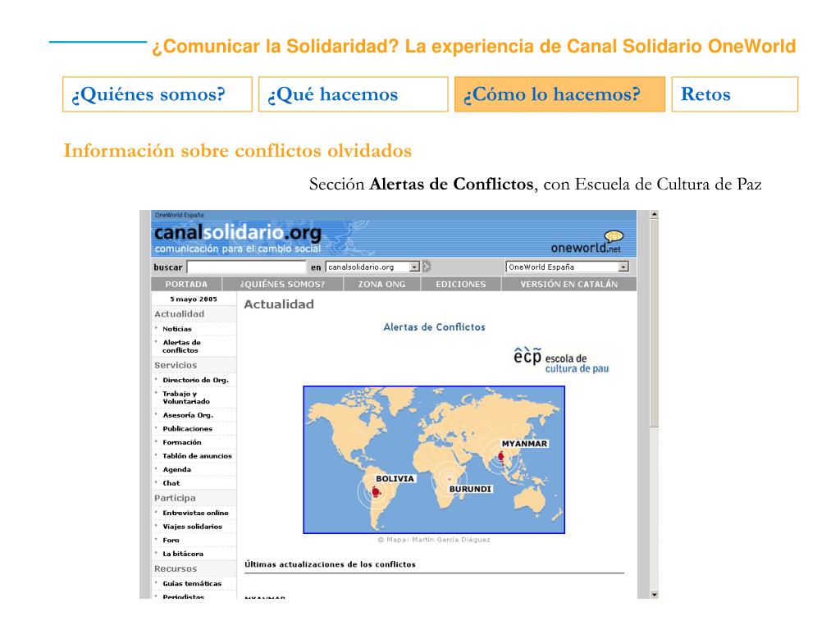The image size is (840, 630).
Task: Open Tablón de anuncios link
Action: (x=197, y=456)
